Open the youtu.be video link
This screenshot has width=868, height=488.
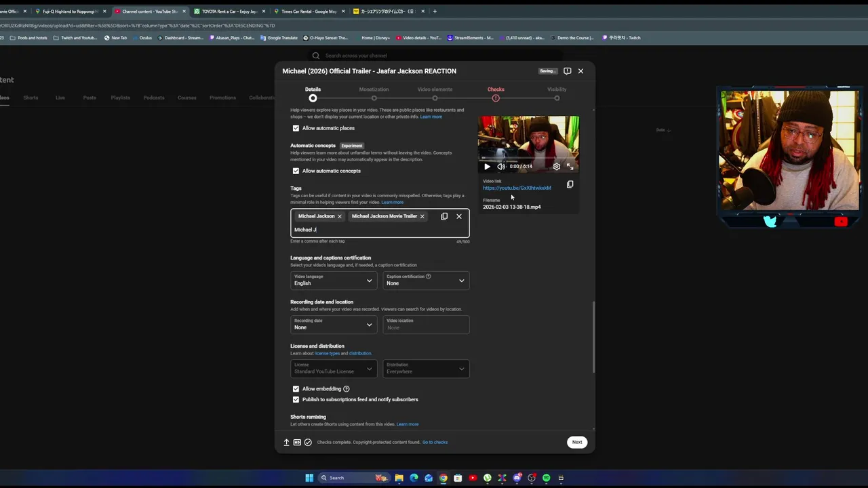click(517, 188)
